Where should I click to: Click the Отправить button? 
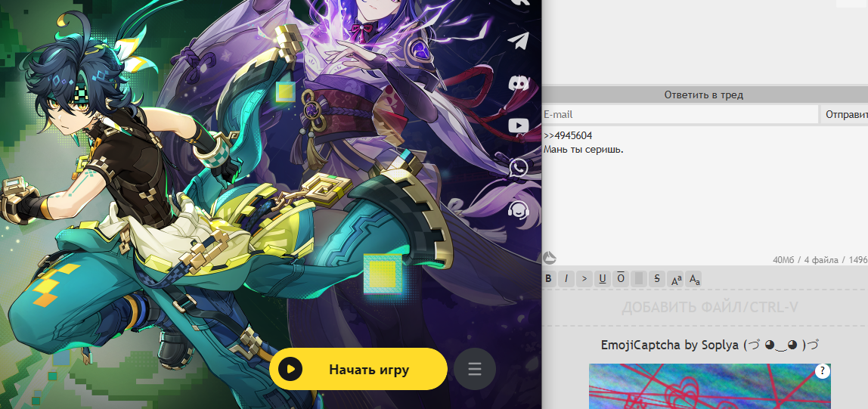coord(845,115)
